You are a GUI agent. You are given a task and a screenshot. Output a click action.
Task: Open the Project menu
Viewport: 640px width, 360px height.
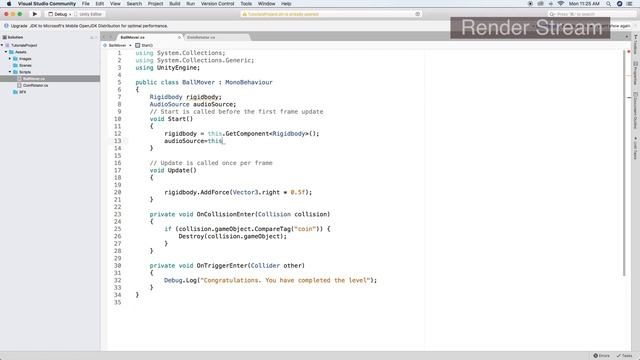pos(155,3)
